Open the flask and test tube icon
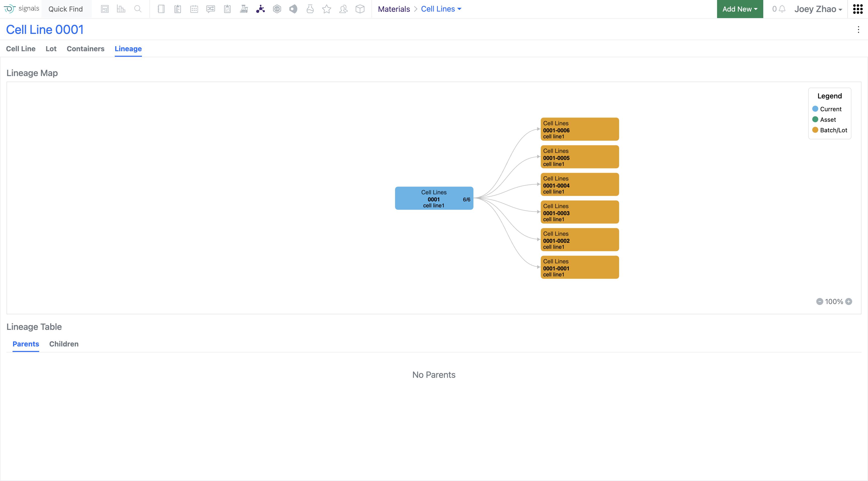Image resolution: width=868 pixels, height=481 pixels. pyautogui.click(x=244, y=9)
